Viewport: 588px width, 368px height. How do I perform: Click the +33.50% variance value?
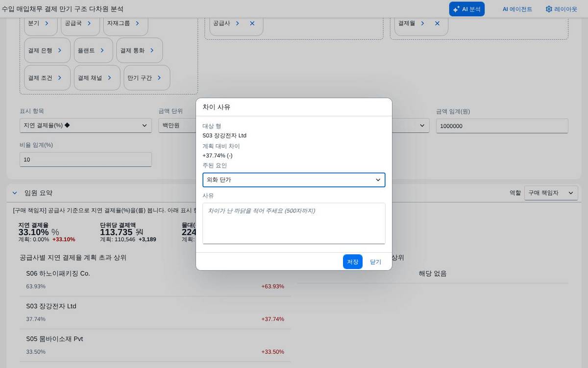click(272, 352)
